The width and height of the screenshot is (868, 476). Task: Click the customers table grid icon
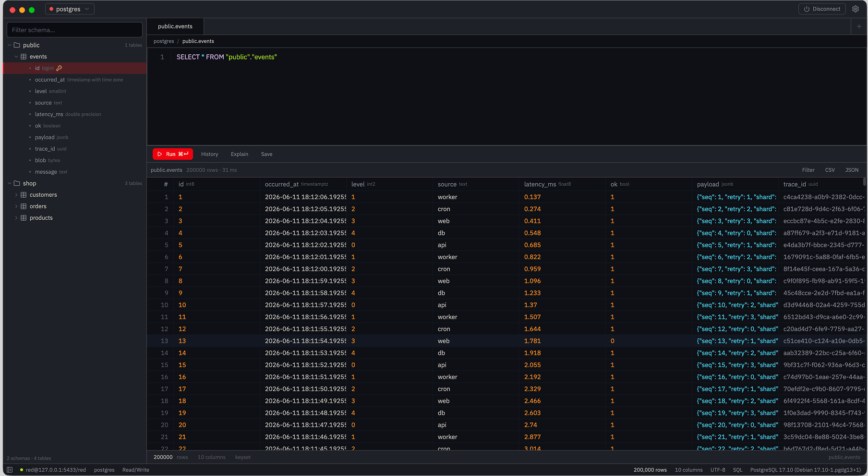coord(24,195)
